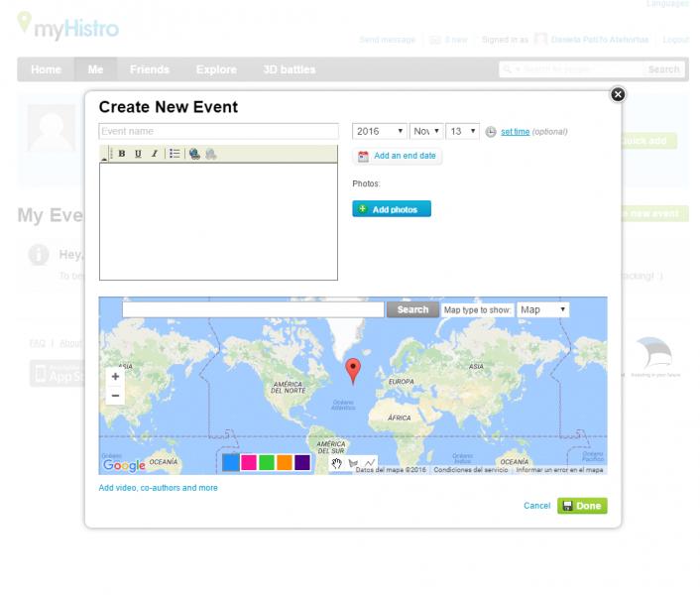Open the Friends tab

(x=150, y=69)
